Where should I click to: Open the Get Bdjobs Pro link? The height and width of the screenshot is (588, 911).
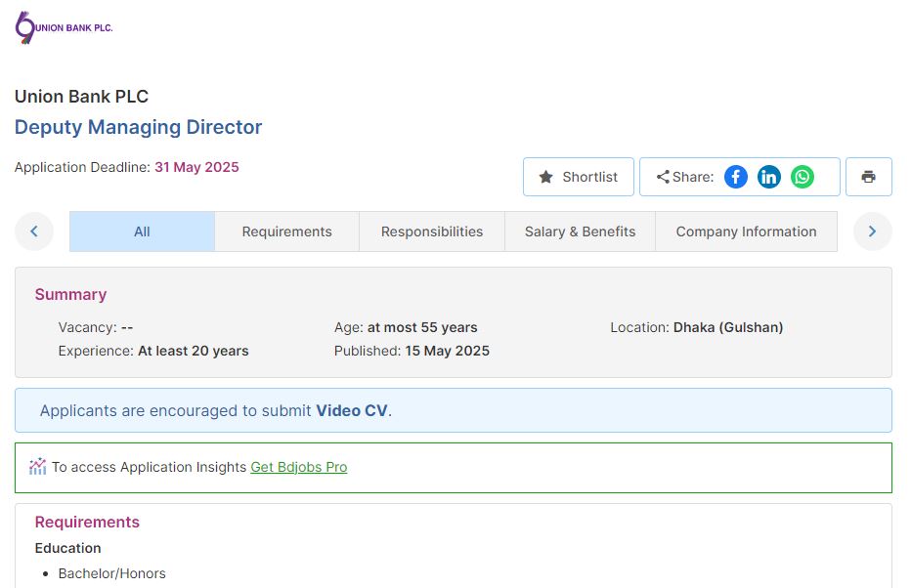coord(298,467)
